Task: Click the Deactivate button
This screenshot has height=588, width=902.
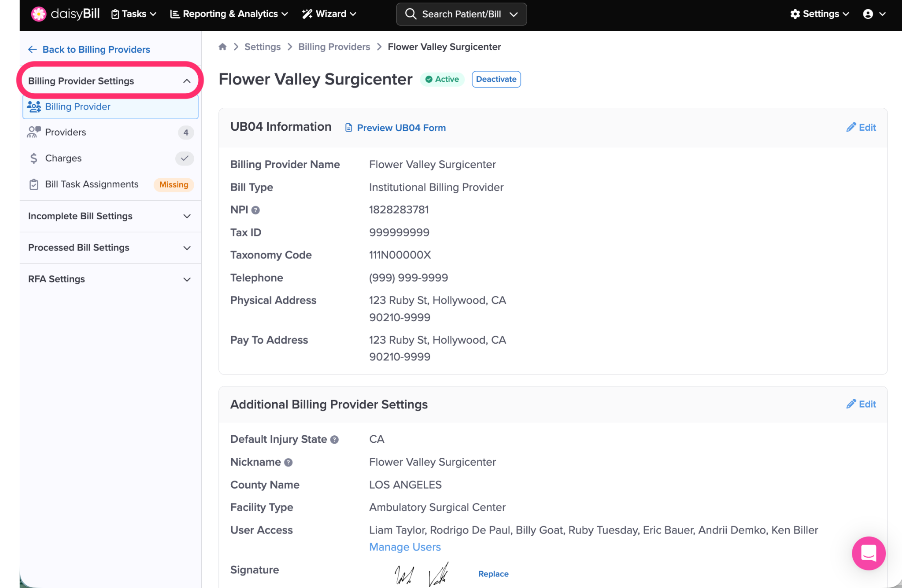Action: (496, 79)
